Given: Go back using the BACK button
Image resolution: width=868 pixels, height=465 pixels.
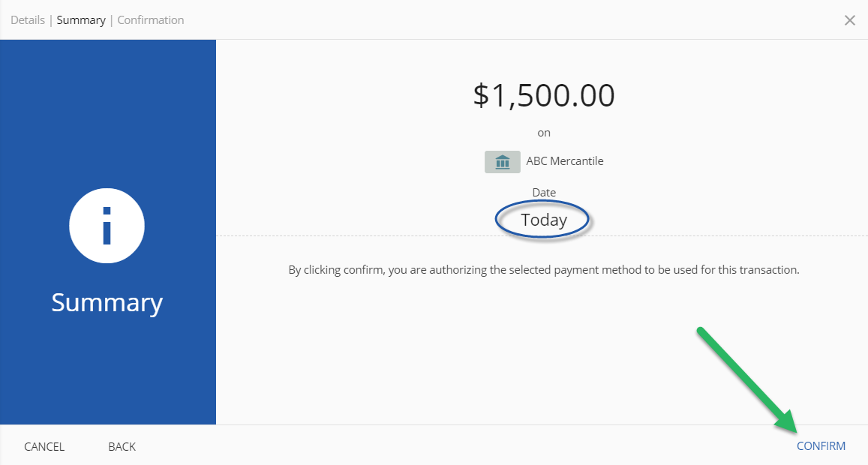Looking at the screenshot, I should tap(122, 446).
